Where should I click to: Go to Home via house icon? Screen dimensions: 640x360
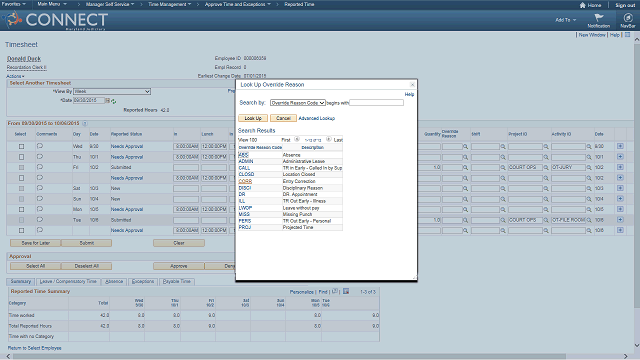coord(582,5)
